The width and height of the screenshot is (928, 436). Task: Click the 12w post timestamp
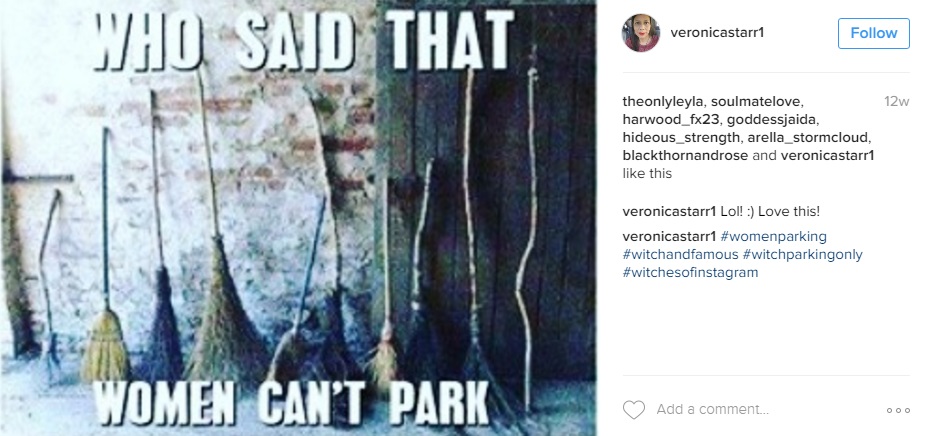(897, 102)
